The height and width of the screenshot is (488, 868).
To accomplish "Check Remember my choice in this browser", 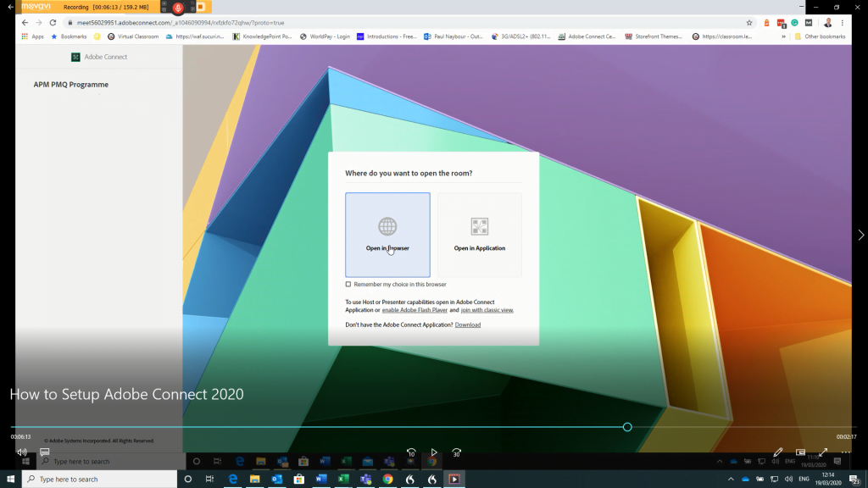I will (x=348, y=285).
